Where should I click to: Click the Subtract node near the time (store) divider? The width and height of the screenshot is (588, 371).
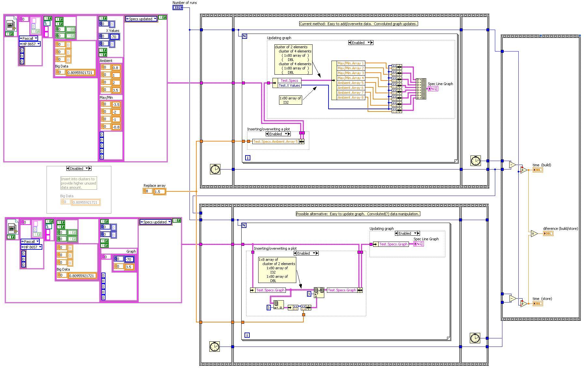coord(512,298)
